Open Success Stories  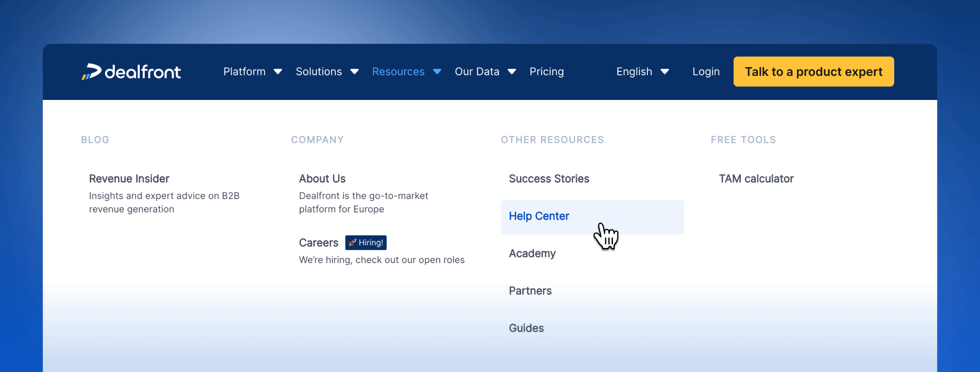pyautogui.click(x=549, y=179)
